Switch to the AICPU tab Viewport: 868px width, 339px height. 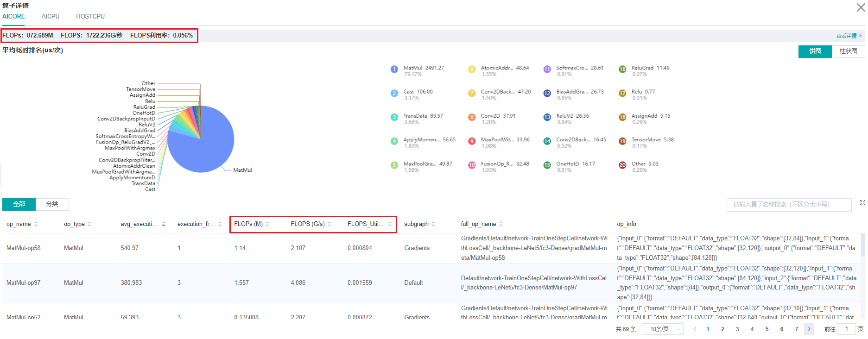pyautogui.click(x=51, y=16)
